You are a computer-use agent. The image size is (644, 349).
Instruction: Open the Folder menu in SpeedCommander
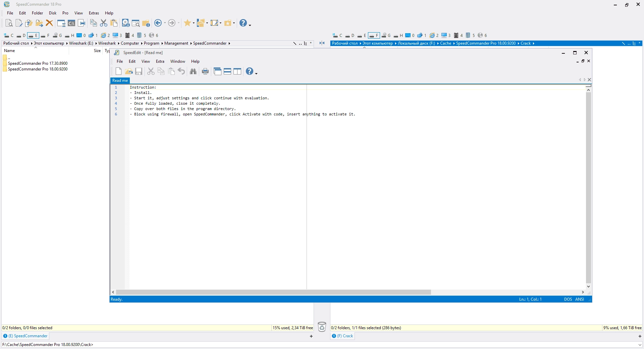[37, 13]
